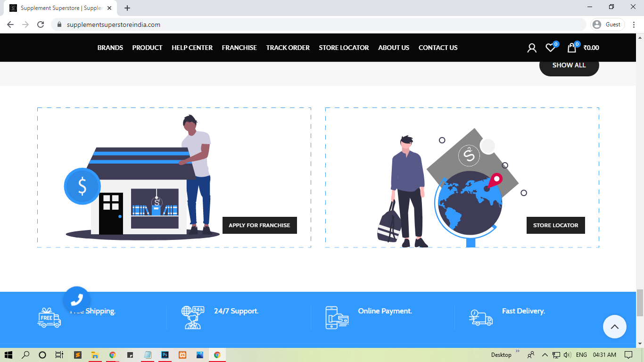
Task: Open Windows search from the taskbar
Action: pyautogui.click(x=25, y=355)
